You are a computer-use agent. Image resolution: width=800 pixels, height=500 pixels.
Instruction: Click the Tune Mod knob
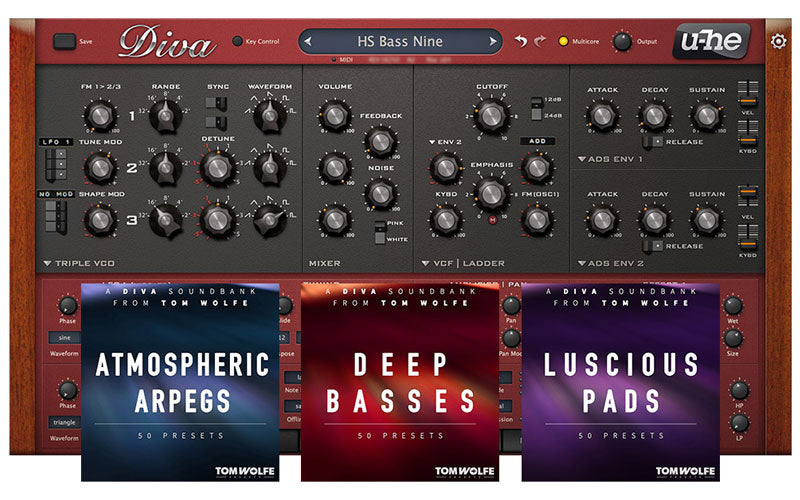point(100,168)
